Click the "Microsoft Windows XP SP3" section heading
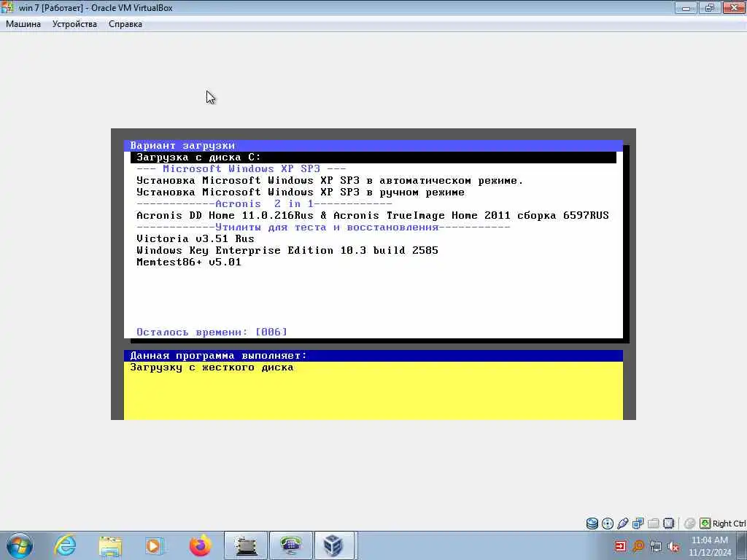The image size is (747, 560). coord(241,168)
